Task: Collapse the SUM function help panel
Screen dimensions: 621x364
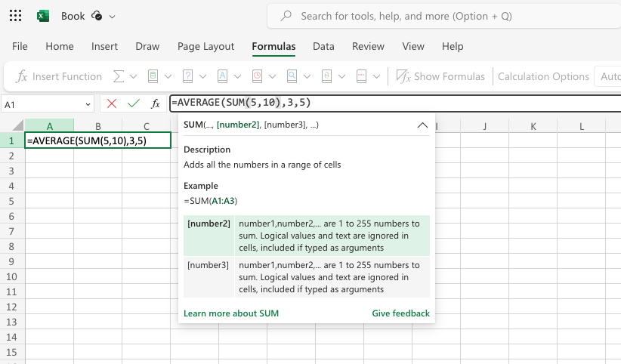Action: point(422,125)
